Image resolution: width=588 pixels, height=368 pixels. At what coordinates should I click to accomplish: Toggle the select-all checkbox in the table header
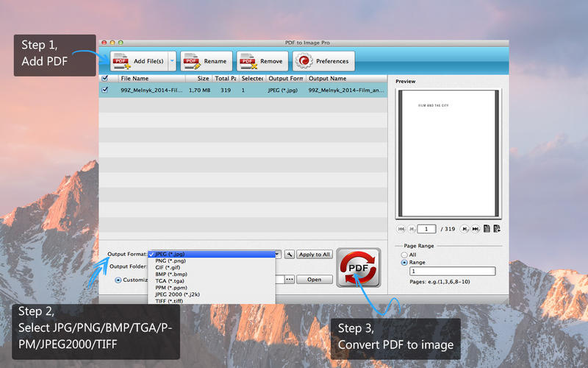pyautogui.click(x=105, y=78)
